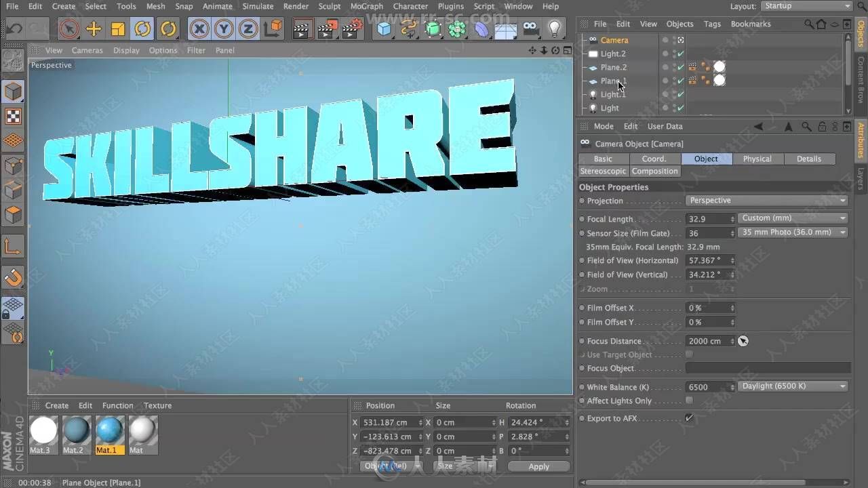Viewport: 868px width, 488px height.
Task: Activate the Scale tool
Action: click(x=118, y=29)
